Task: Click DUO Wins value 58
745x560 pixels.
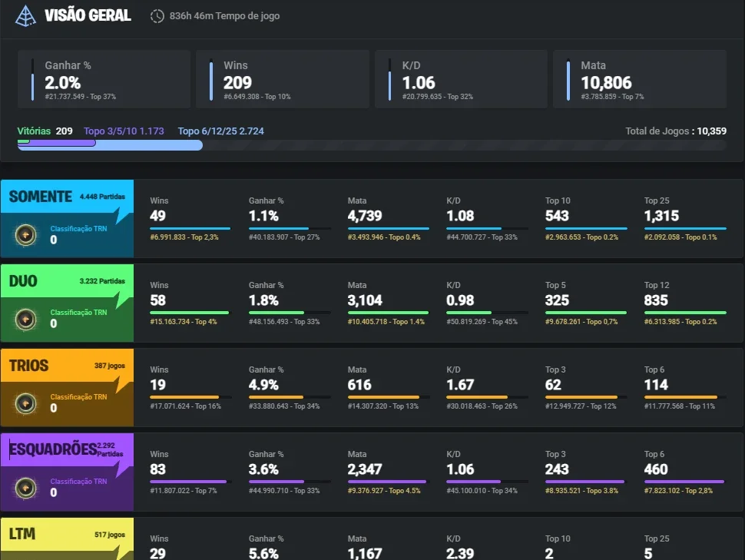Action: pyautogui.click(x=157, y=300)
